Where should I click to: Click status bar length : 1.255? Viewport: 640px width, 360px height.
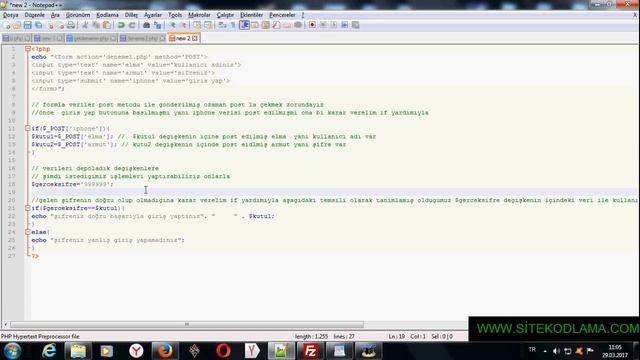tap(311, 337)
